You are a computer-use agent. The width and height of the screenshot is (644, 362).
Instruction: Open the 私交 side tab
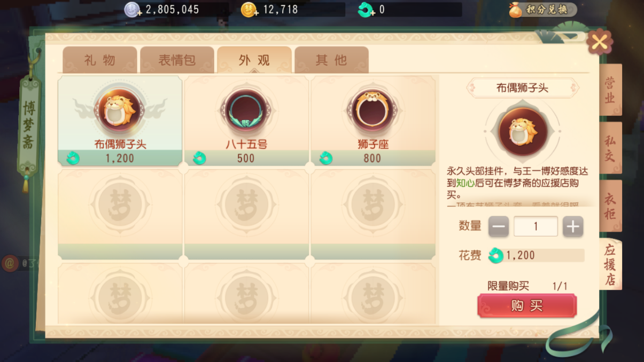pos(610,148)
